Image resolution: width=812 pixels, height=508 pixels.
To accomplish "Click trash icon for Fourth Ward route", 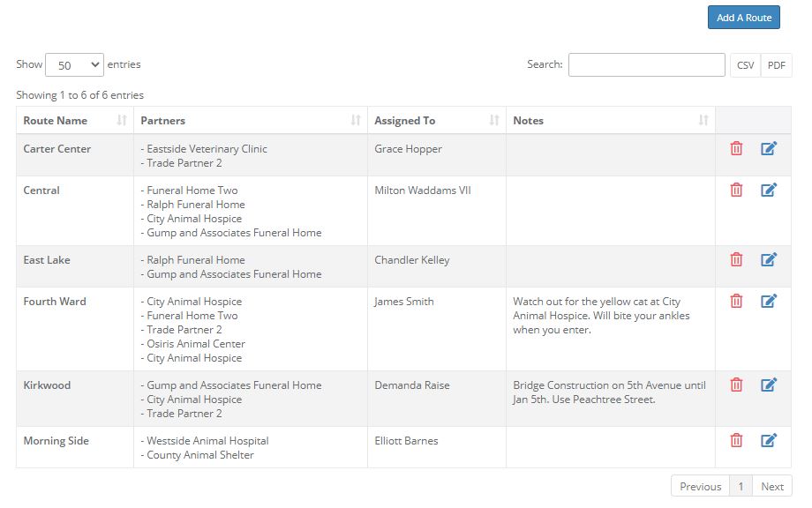I will click(x=736, y=301).
